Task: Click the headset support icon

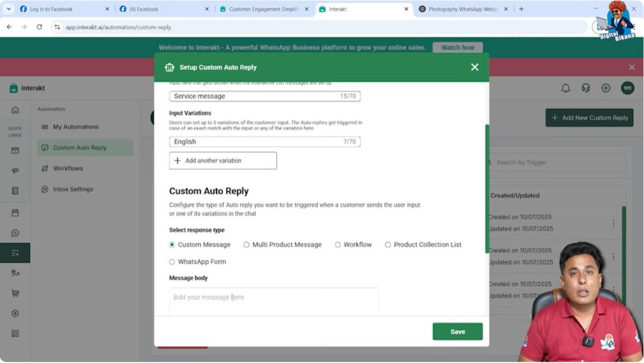Action: (x=586, y=88)
